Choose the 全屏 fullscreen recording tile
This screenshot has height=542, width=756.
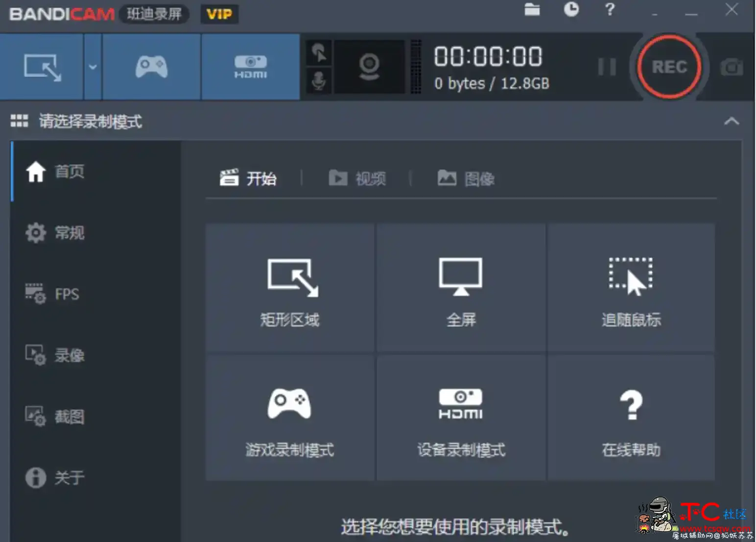pyautogui.click(x=461, y=288)
